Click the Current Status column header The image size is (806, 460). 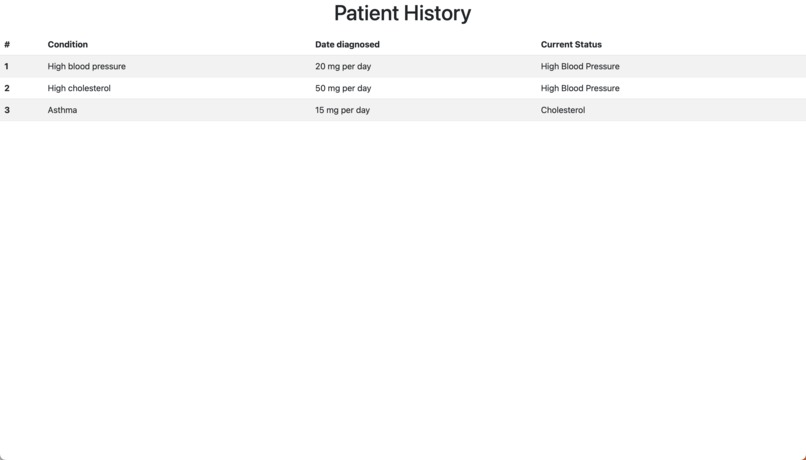pos(571,44)
